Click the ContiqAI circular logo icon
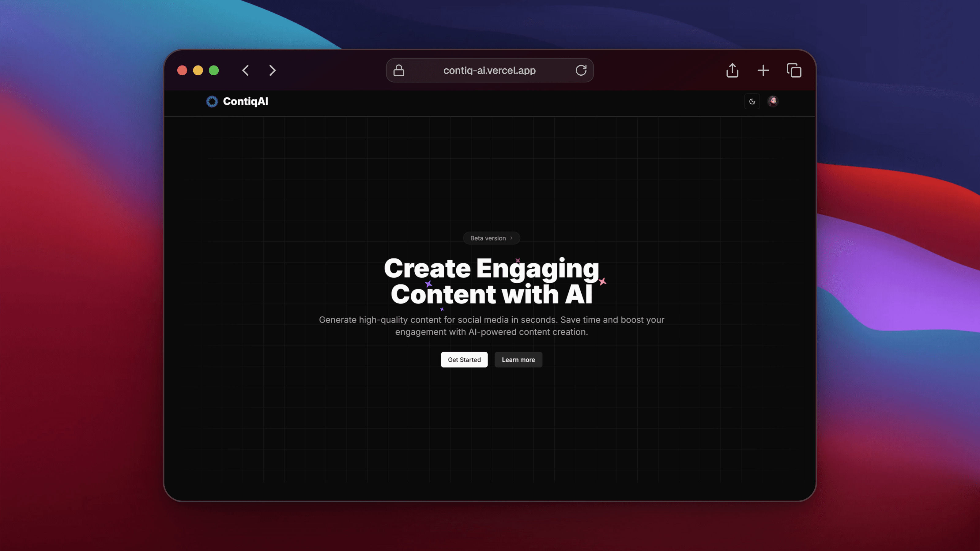The image size is (980, 551). (212, 102)
